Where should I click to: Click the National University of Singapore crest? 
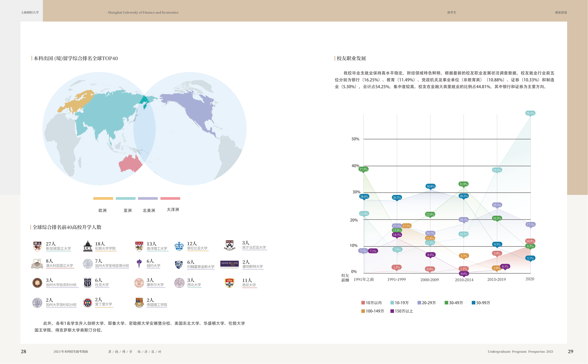pyautogui.click(x=37, y=246)
